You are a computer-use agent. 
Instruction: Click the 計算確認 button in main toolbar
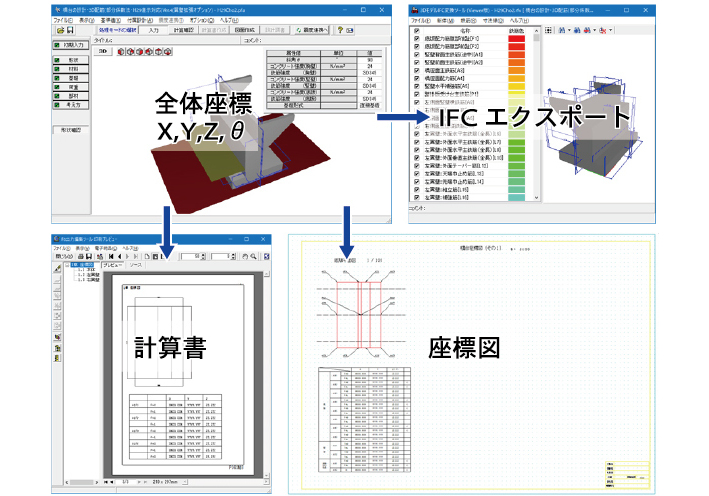pyautogui.click(x=184, y=30)
